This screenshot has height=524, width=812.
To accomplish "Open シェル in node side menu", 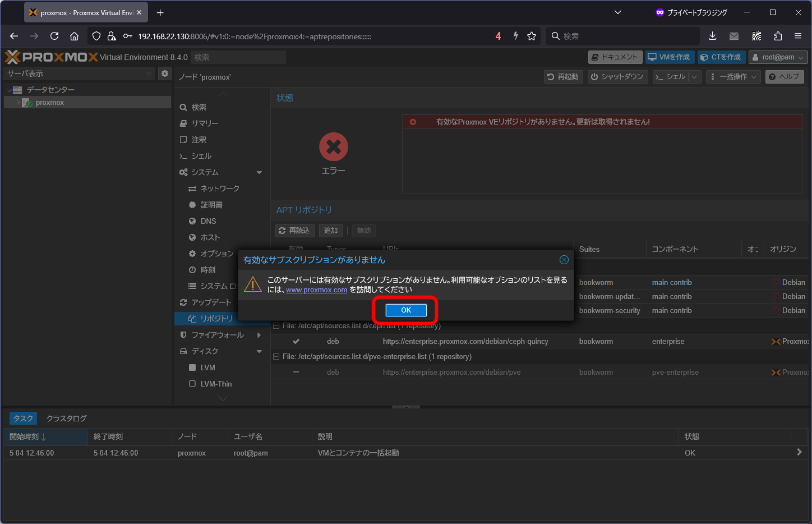I will (x=222, y=156).
